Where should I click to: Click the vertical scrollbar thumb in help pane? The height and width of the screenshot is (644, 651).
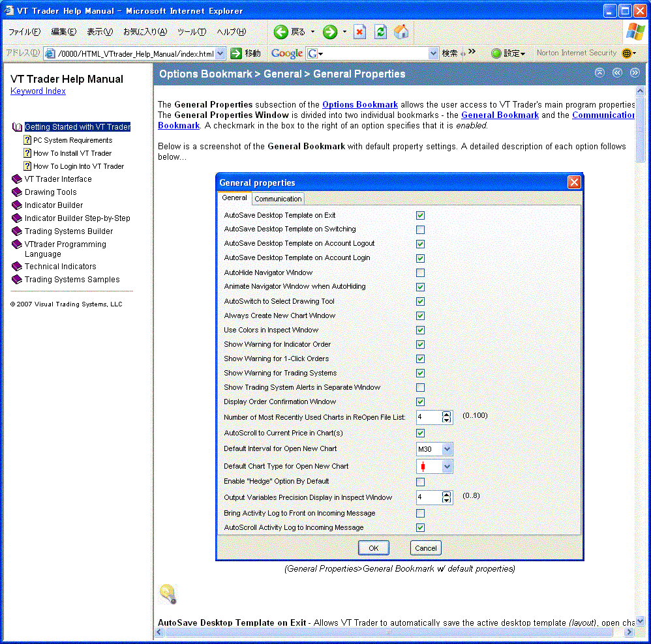(640, 129)
